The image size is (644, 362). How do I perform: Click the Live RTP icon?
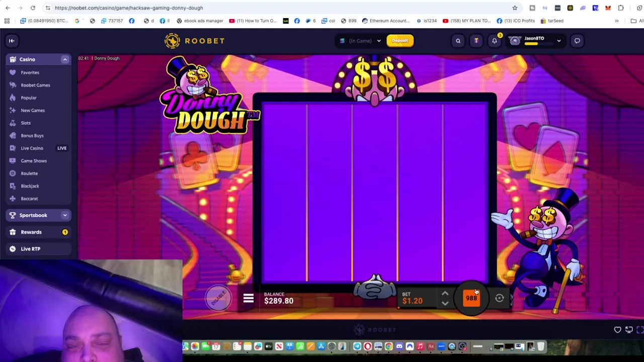(x=13, y=248)
